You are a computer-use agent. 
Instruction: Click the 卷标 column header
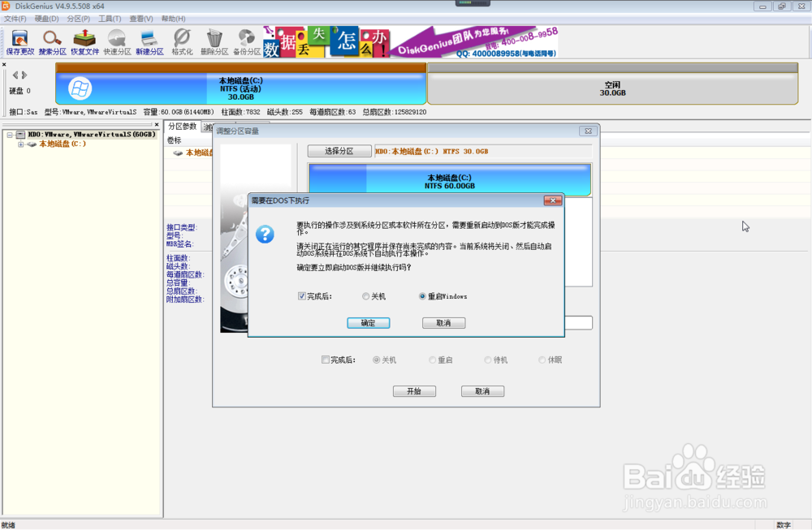click(174, 140)
